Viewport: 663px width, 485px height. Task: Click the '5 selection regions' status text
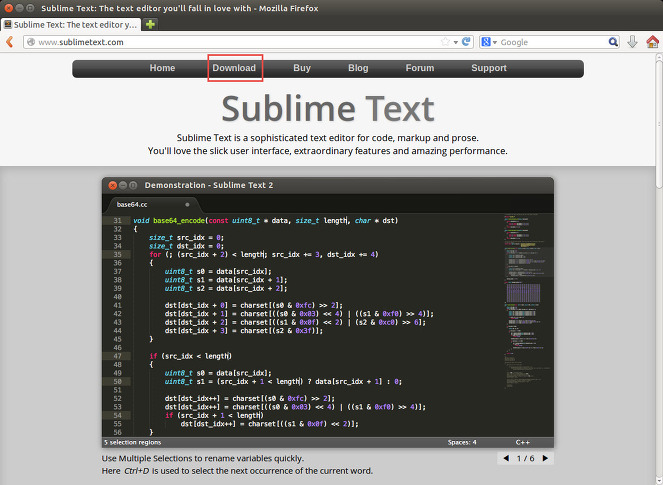click(x=133, y=442)
